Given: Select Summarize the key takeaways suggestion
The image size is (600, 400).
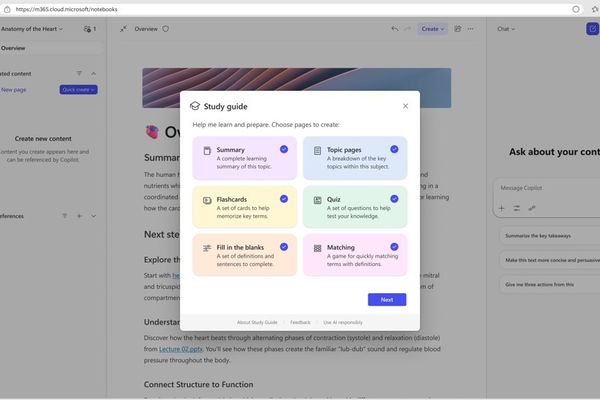Looking at the screenshot, I should pos(550,236).
